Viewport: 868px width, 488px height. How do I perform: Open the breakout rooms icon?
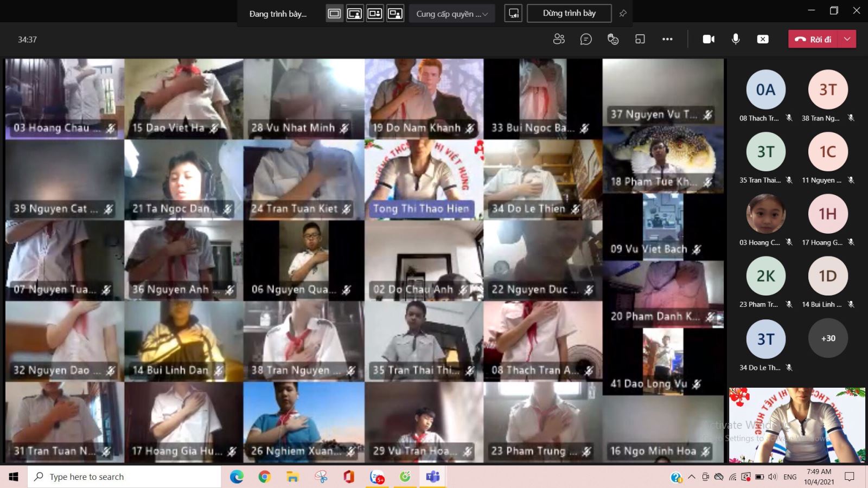coord(640,39)
